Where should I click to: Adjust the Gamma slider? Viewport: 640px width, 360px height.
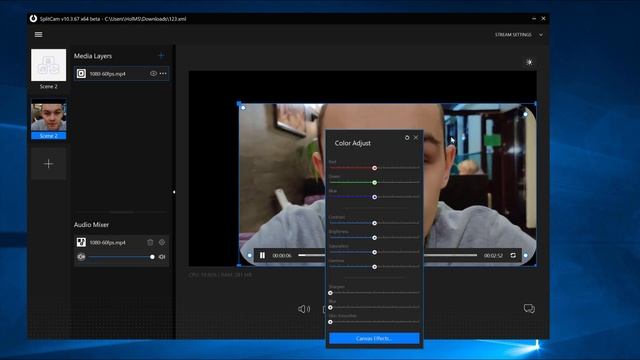(374, 267)
